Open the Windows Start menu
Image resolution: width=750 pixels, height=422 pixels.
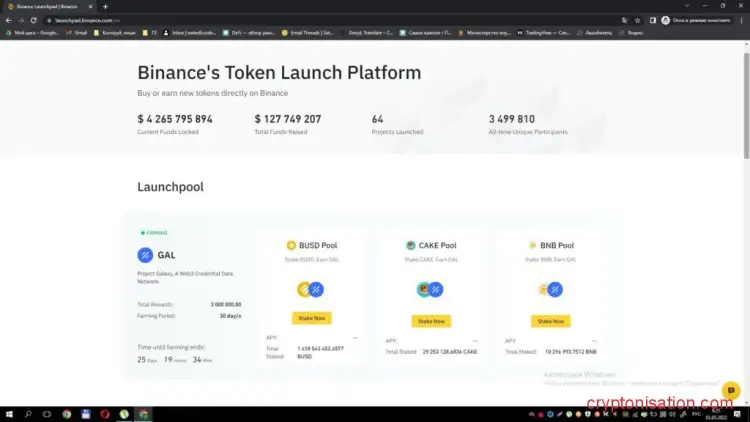tap(9, 414)
